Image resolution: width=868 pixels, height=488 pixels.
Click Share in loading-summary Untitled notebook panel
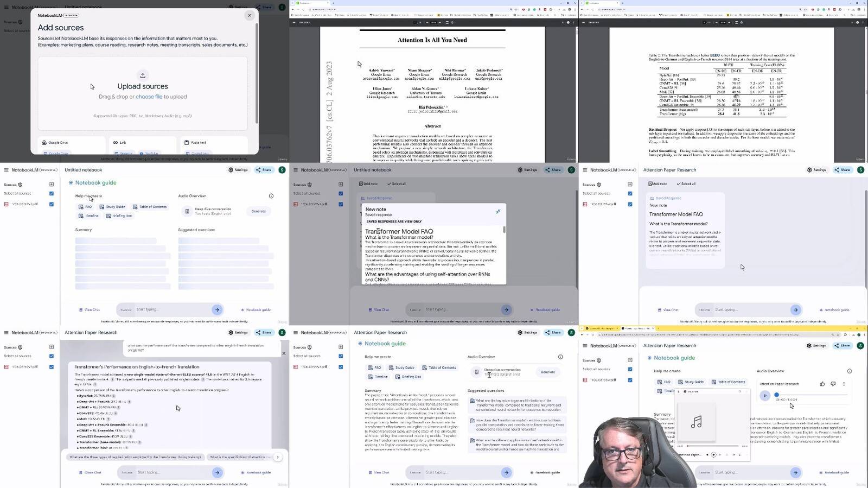coord(264,170)
